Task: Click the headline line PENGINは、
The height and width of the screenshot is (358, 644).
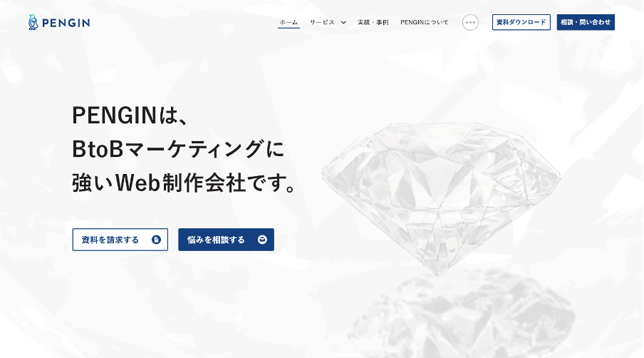Action: pyautogui.click(x=130, y=115)
